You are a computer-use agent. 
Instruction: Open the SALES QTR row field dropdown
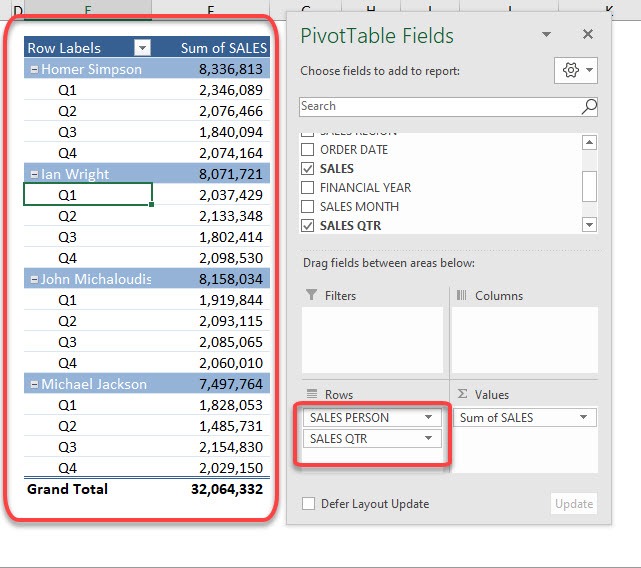(x=428, y=438)
